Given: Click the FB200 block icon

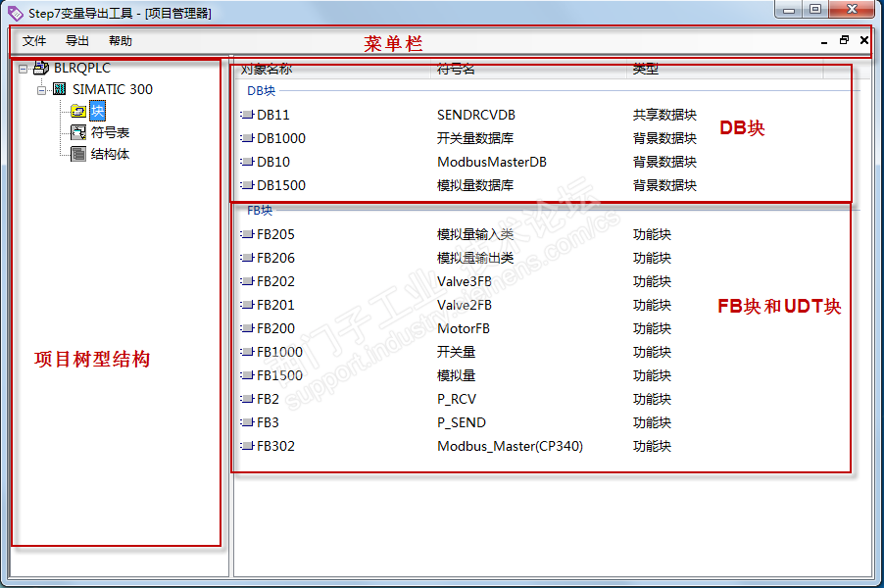Looking at the screenshot, I should point(247,328).
